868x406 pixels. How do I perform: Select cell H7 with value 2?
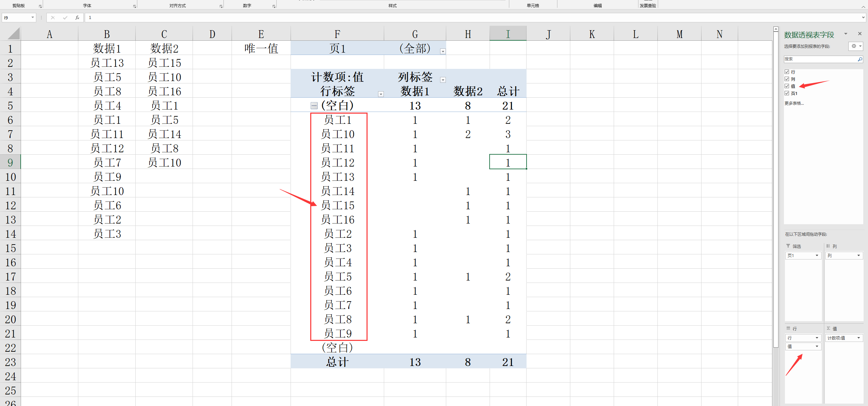click(468, 134)
